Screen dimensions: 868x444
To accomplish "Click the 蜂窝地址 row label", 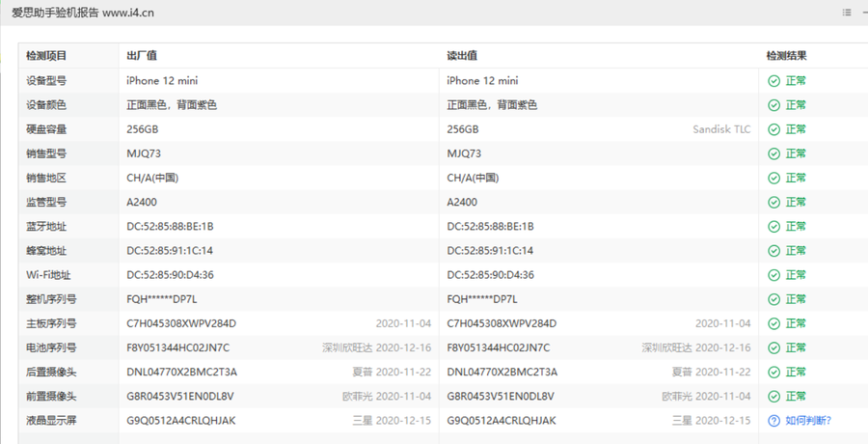I will click(x=46, y=251).
